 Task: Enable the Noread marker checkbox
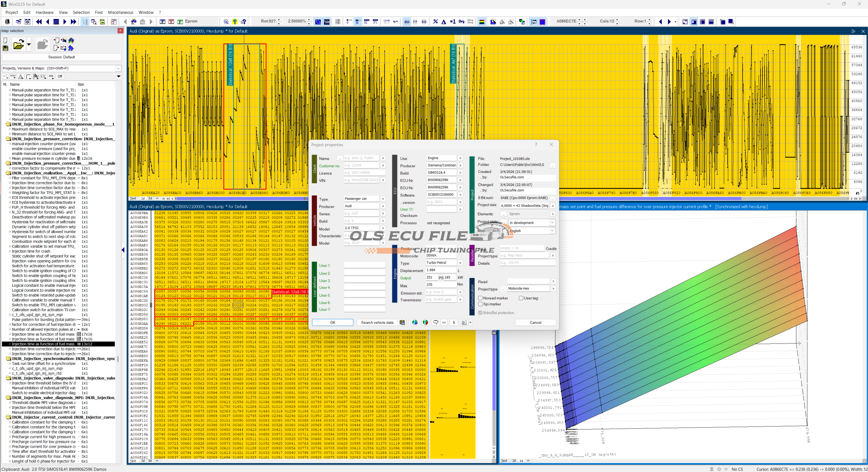click(x=480, y=298)
